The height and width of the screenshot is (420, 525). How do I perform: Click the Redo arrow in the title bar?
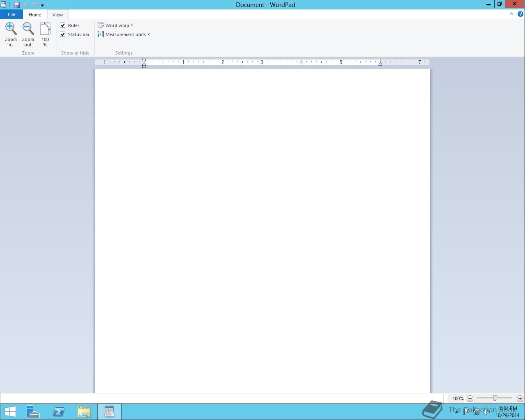click(x=34, y=5)
